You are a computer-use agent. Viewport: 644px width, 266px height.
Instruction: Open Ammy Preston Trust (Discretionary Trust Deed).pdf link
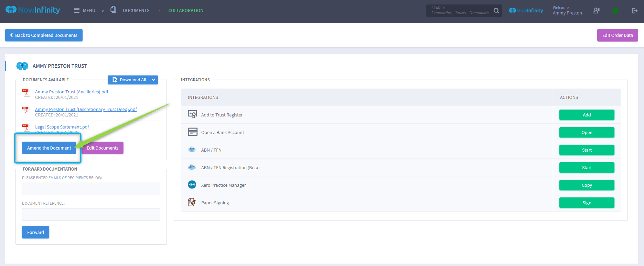(86, 109)
